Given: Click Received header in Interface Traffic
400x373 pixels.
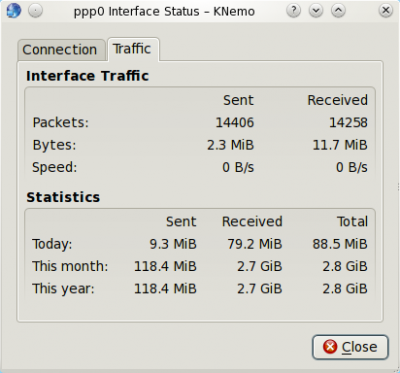Looking at the screenshot, I should coord(337,100).
